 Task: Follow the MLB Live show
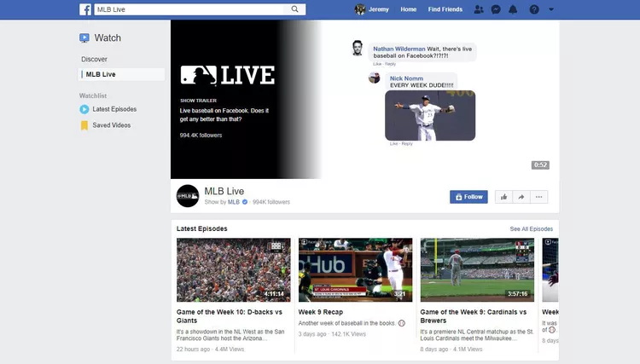468,197
